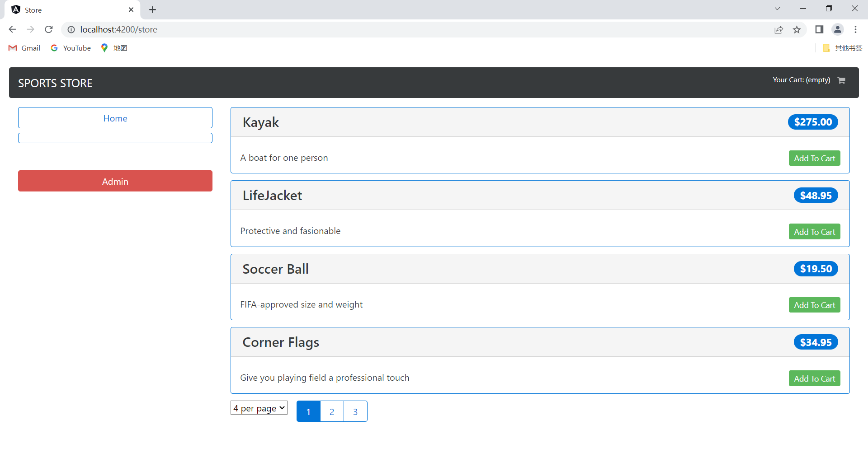Open Chrome's three-dot menu
The image size is (868, 462).
point(855,29)
